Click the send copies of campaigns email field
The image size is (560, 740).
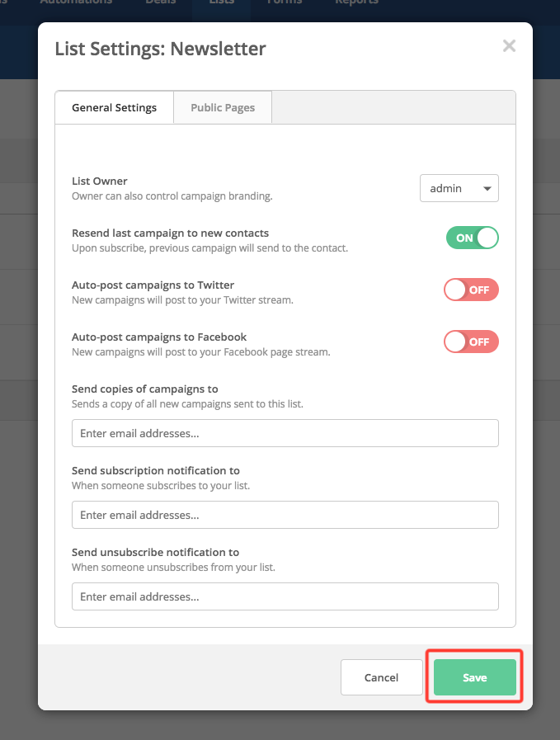tap(285, 433)
